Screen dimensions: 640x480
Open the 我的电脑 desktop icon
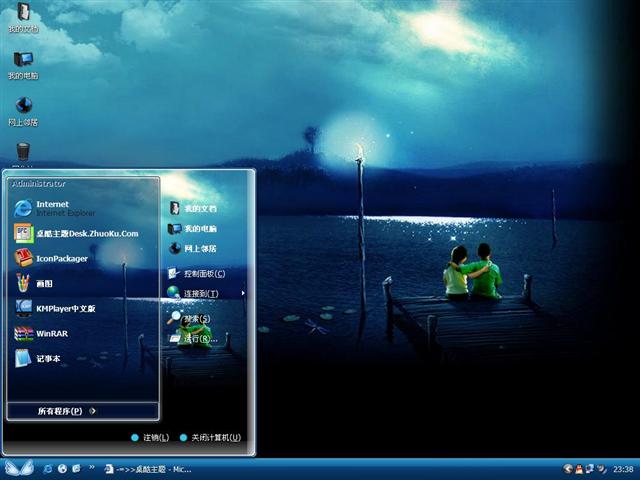tap(23, 65)
